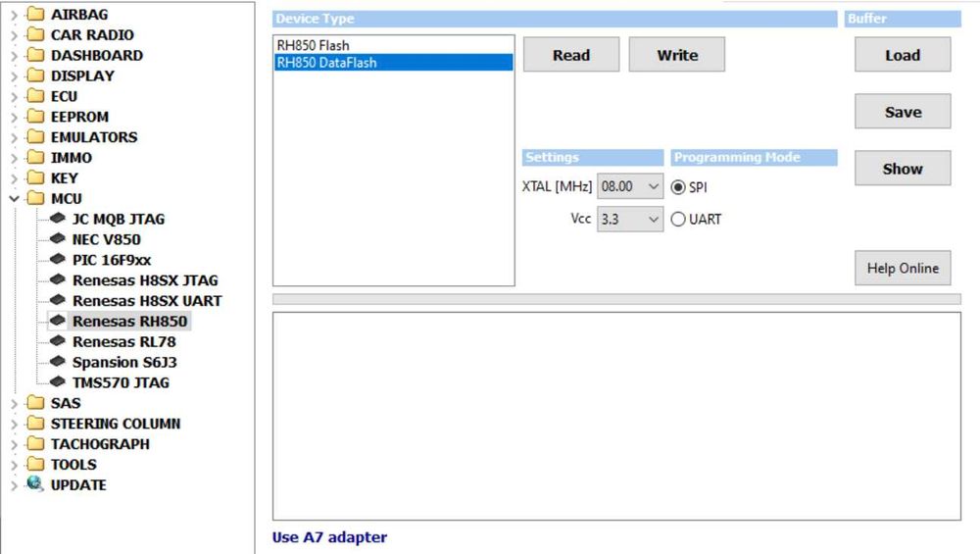Expand the IMMO tree node

15,158
